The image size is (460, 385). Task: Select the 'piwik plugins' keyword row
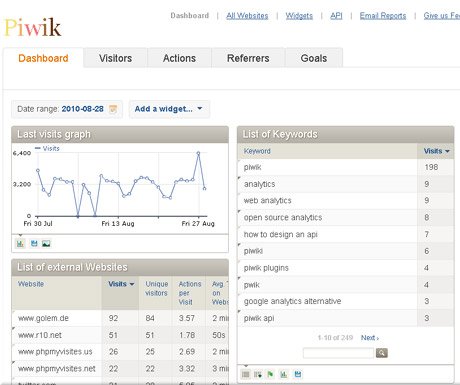tap(345, 268)
